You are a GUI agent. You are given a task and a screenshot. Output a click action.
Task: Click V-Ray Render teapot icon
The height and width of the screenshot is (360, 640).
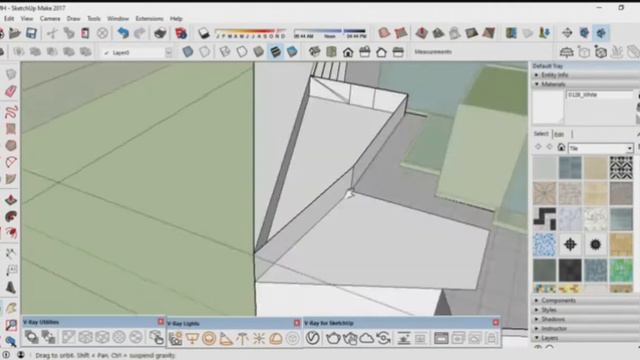coord(333,338)
